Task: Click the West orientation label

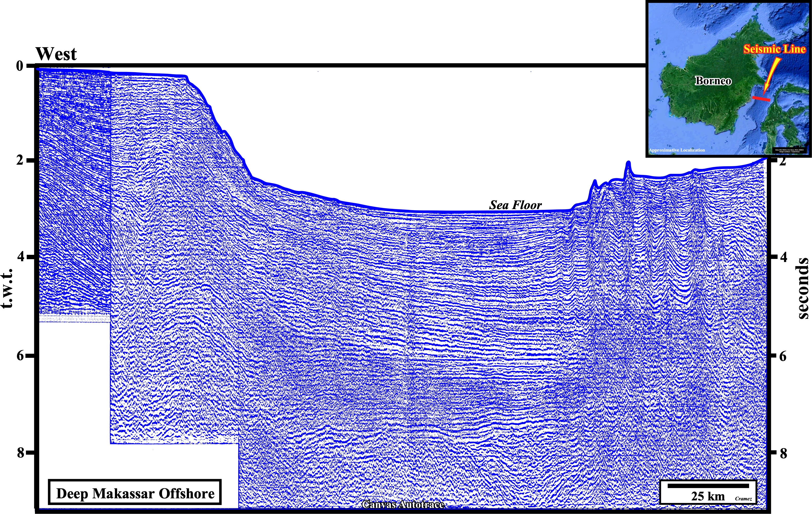Action: pos(56,54)
